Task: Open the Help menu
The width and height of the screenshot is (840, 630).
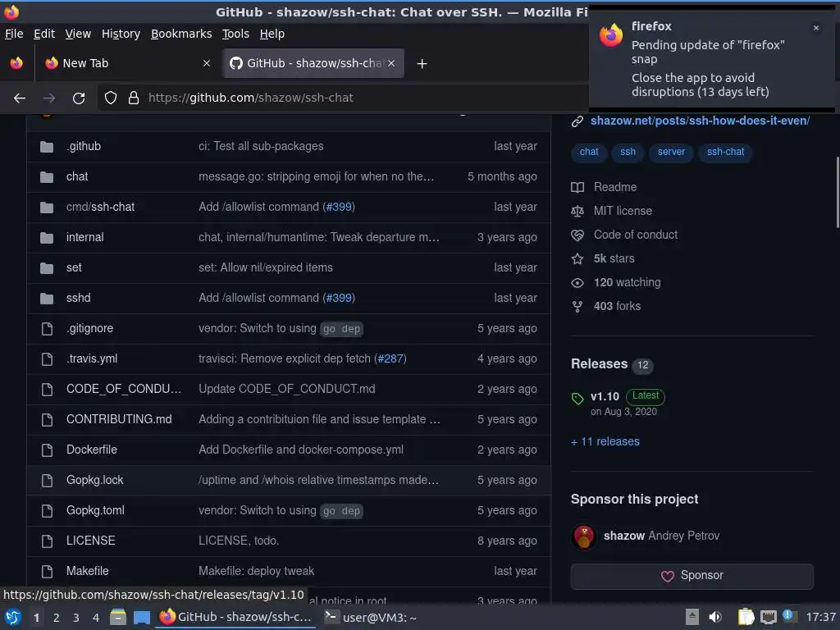Action: coord(272,34)
